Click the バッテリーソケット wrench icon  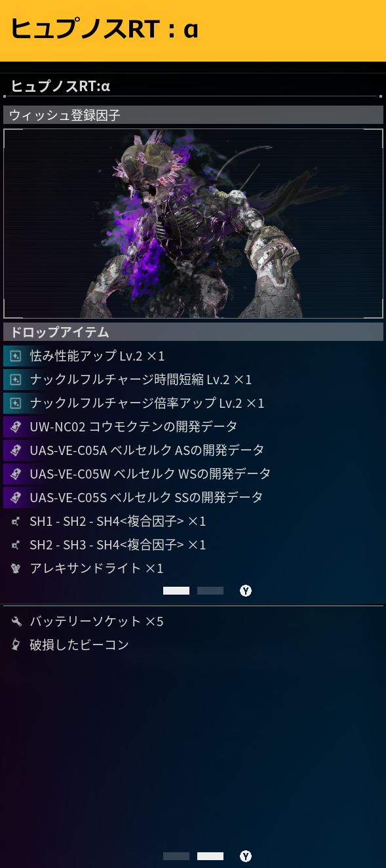click(x=16, y=621)
